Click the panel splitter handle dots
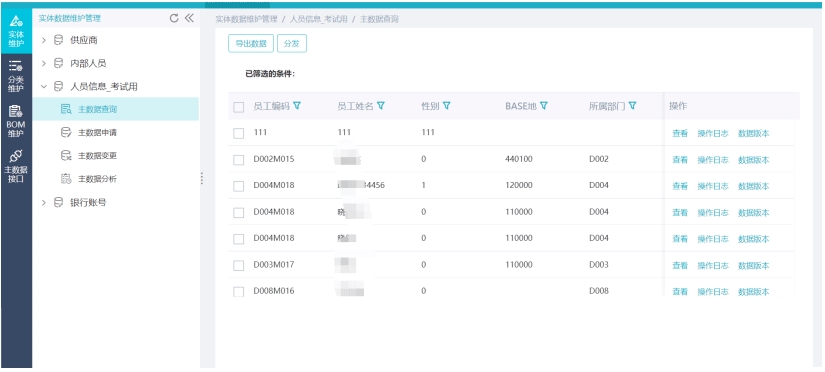The height and width of the screenshot is (372, 825). [202, 179]
